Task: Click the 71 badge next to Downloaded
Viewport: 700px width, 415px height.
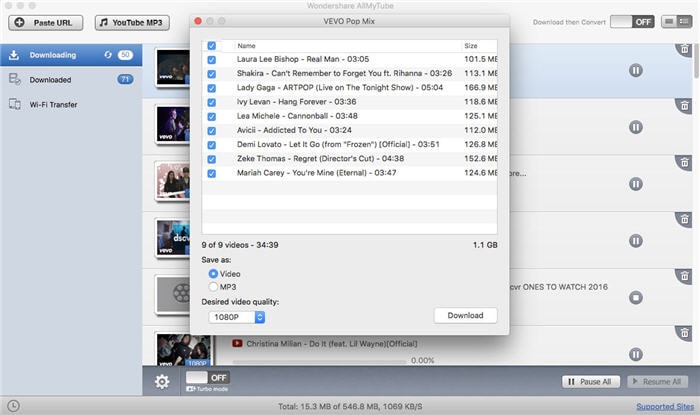Action: (x=125, y=79)
